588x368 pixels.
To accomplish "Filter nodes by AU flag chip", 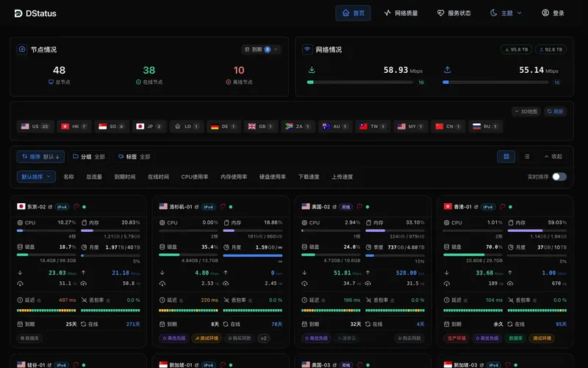I will coord(335,127).
